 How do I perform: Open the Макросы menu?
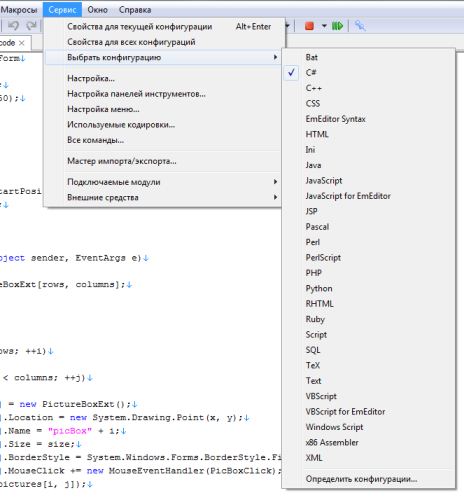tap(19, 10)
